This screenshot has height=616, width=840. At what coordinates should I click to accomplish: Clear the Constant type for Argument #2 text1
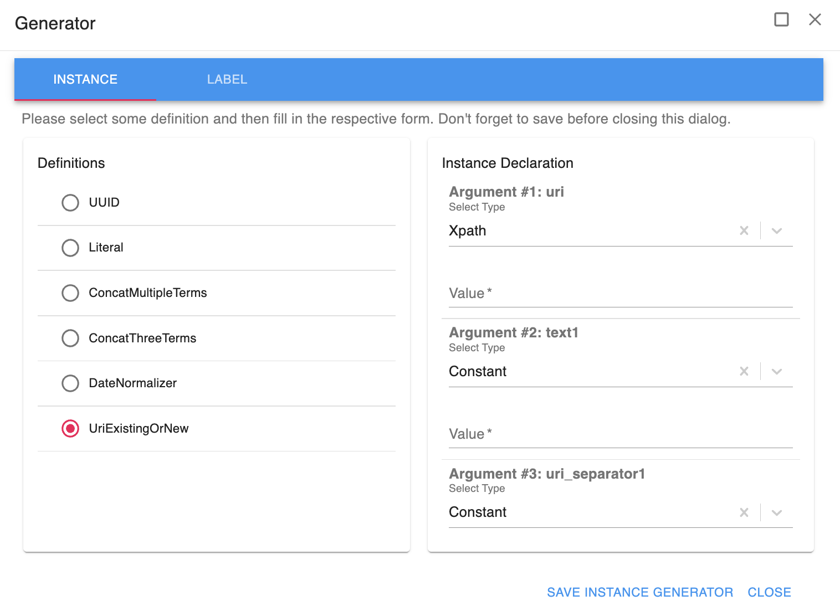[x=744, y=371]
